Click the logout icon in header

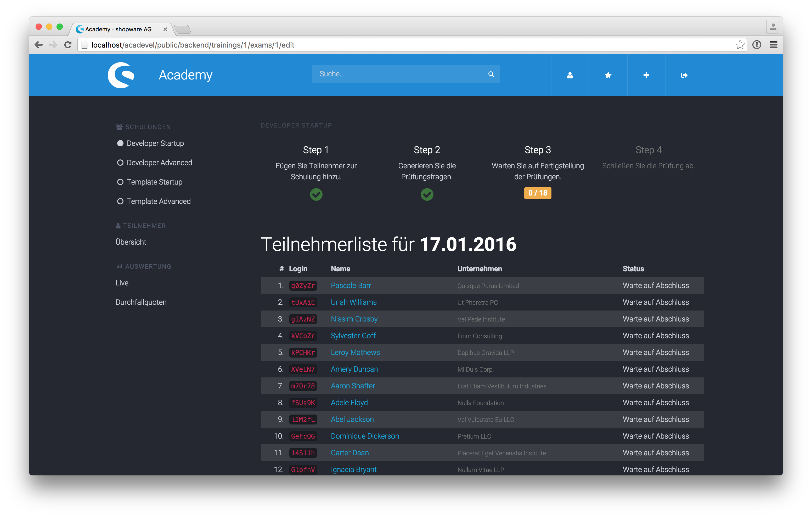click(x=684, y=75)
